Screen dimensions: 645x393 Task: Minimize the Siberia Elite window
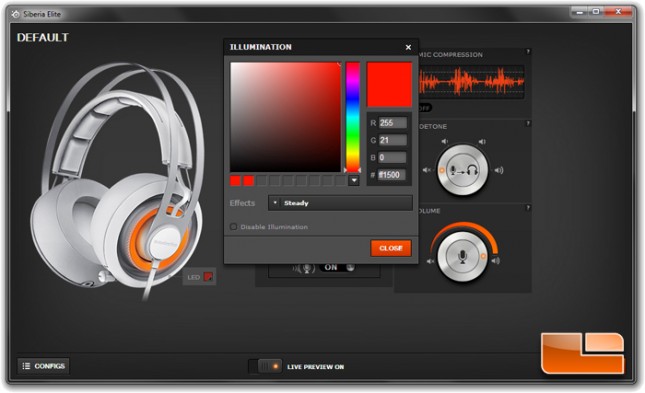coord(580,12)
